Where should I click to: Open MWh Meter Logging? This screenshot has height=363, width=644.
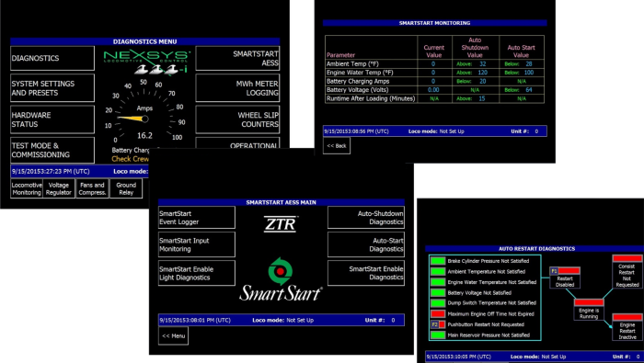[237, 88]
